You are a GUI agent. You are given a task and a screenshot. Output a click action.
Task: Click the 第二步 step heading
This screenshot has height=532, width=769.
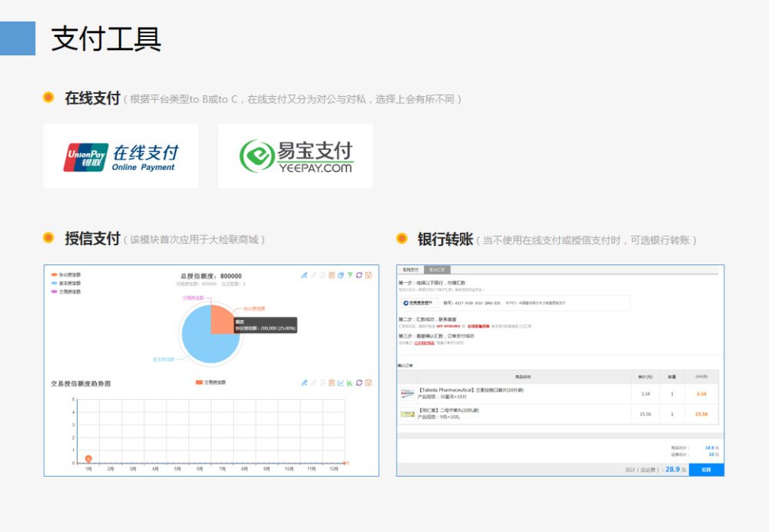pos(427,320)
